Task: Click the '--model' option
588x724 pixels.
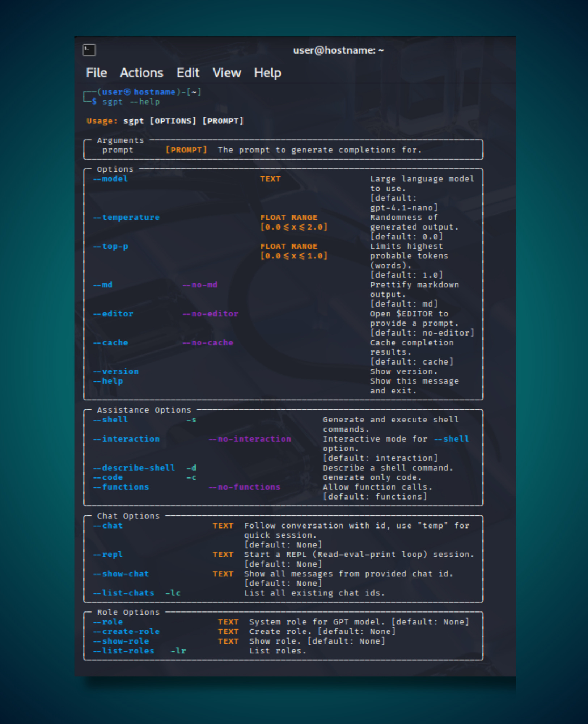Action: [110, 179]
